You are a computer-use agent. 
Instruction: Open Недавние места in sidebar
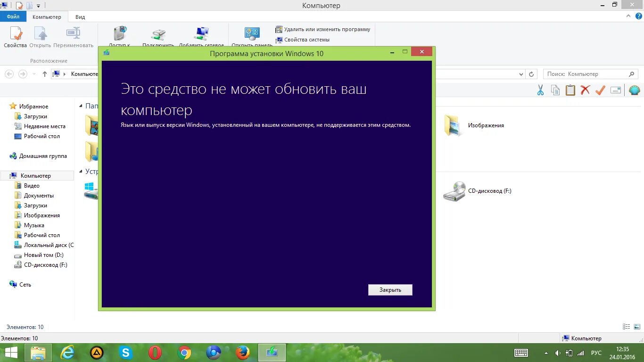pyautogui.click(x=44, y=126)
